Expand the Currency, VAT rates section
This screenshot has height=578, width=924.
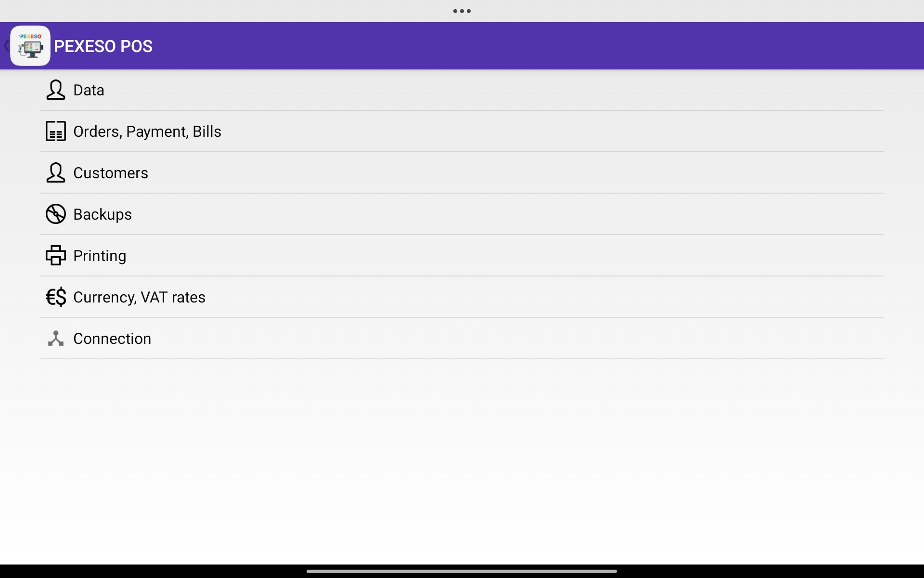139,297
